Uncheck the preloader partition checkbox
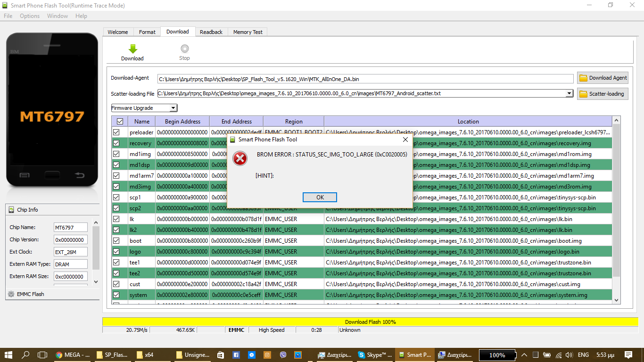The height and width of the screenshot is (362, 644). [116, 132]
